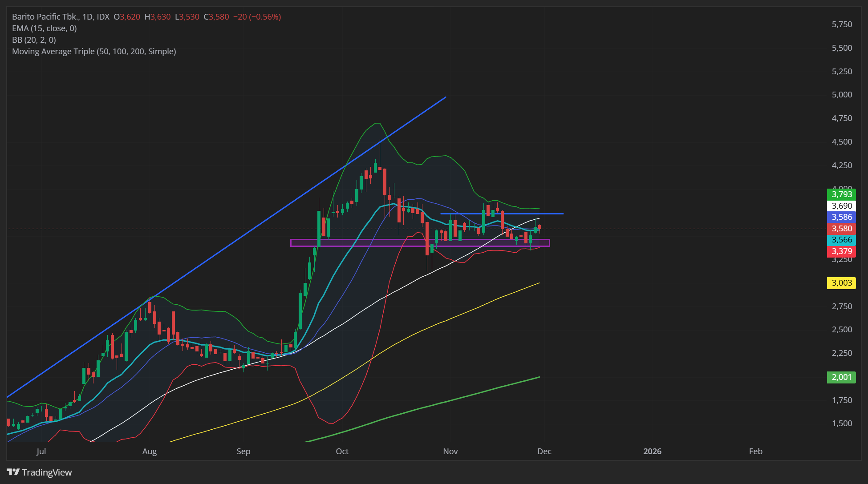
Task: Select the Moving Average Triple indicator legend
Action: pos(94,52)
